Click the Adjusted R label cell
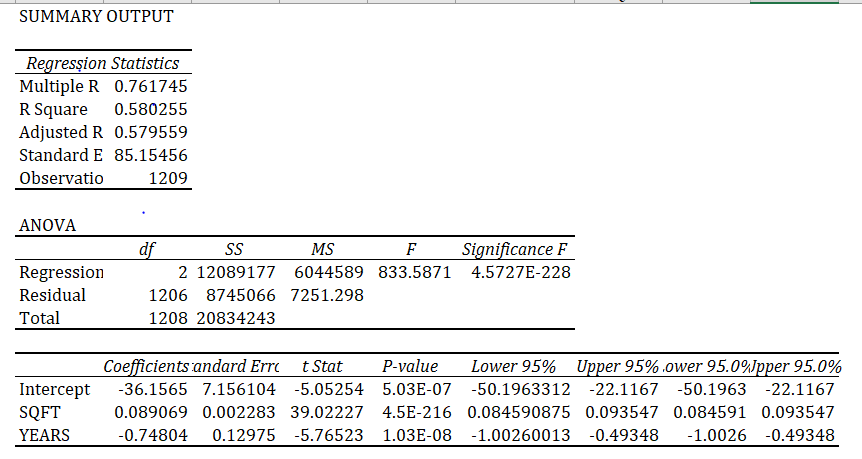 pos(61,132)
